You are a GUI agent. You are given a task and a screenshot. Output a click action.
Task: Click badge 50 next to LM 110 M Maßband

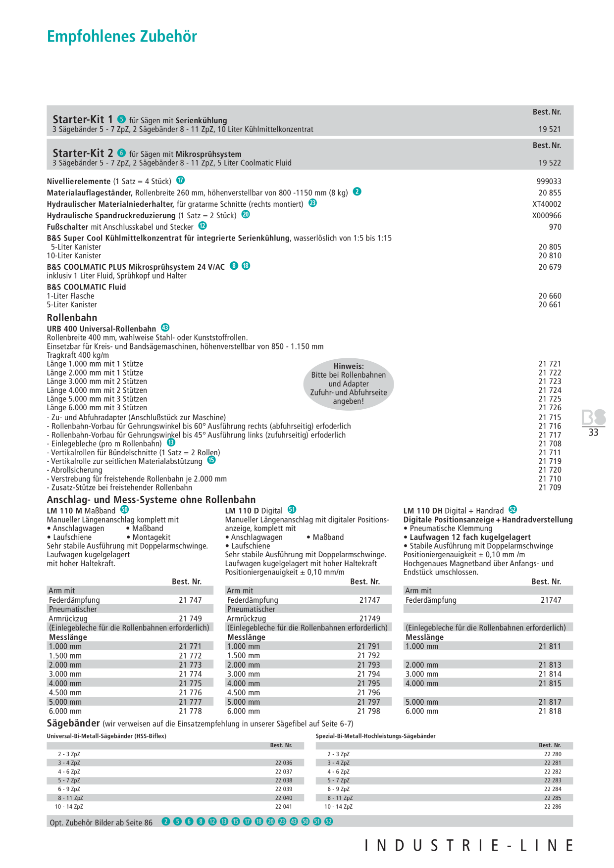click(x=125, y=510)
